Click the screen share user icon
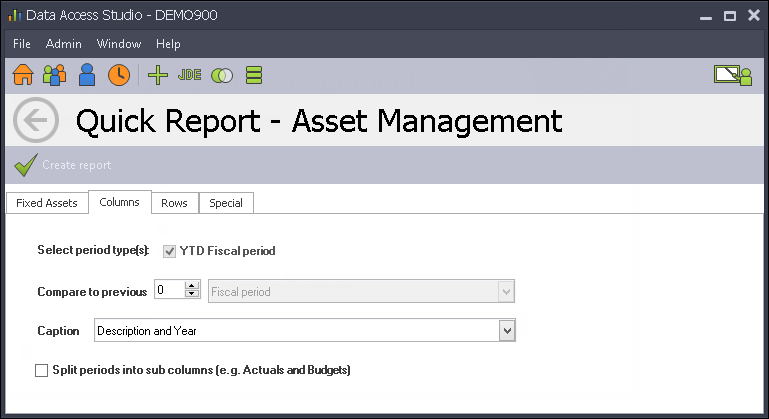This screenshot has width=769, height=419. [x=733, y=76]
